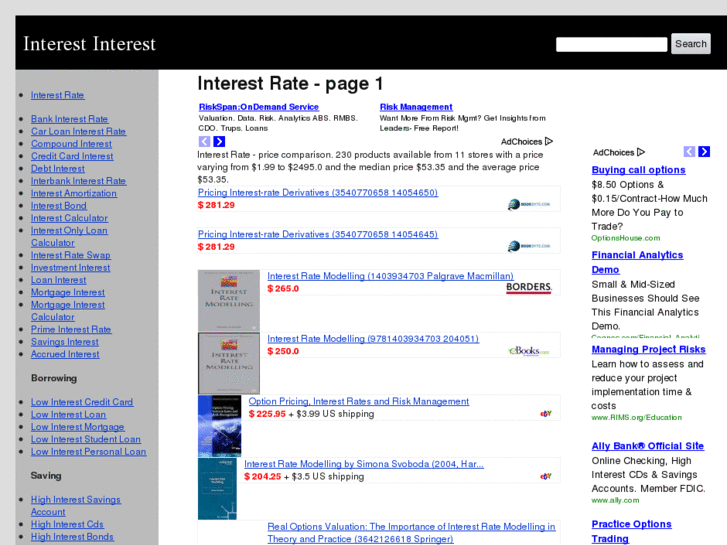
Task: Open the Credit Card Interest link
Action: [x=72, y=156]
